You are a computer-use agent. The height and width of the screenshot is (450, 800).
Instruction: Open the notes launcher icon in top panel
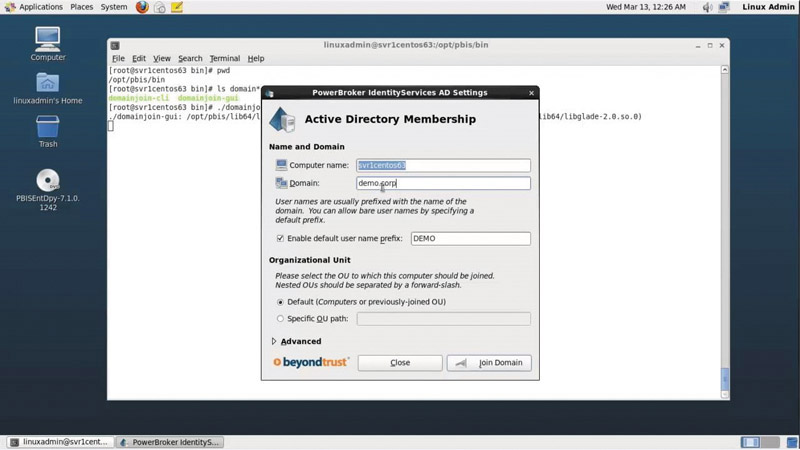tap(177, 7)
